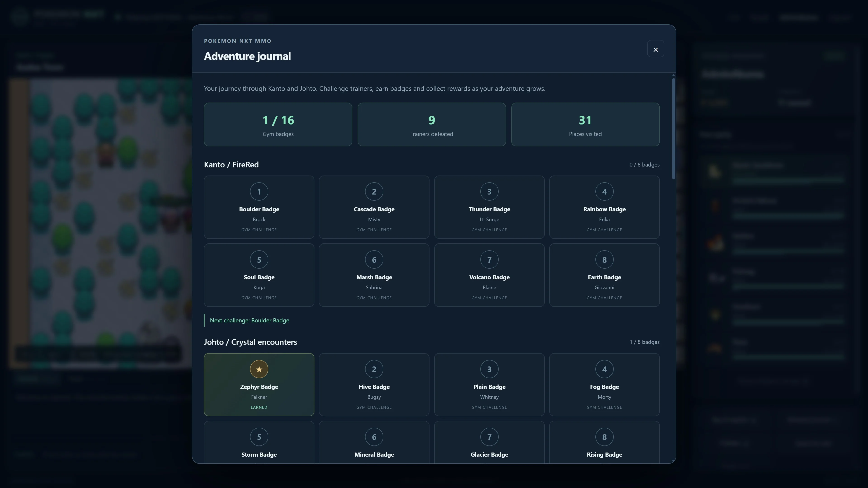Image resolution: width=868 pixels, height=488 pixels.
Task: Click the trainer name Falkner
Action: 259,397
